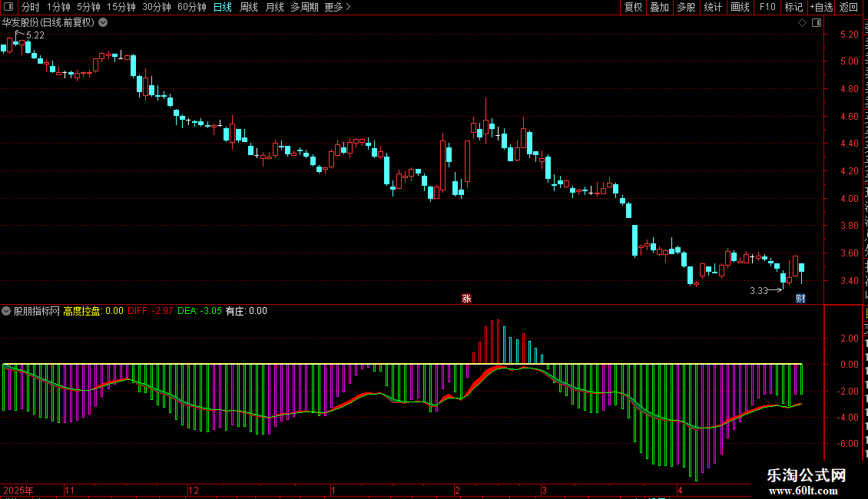The image size is (868, 499).
Task: Add stock via +自选 button
Action: (x=821, y=7)
